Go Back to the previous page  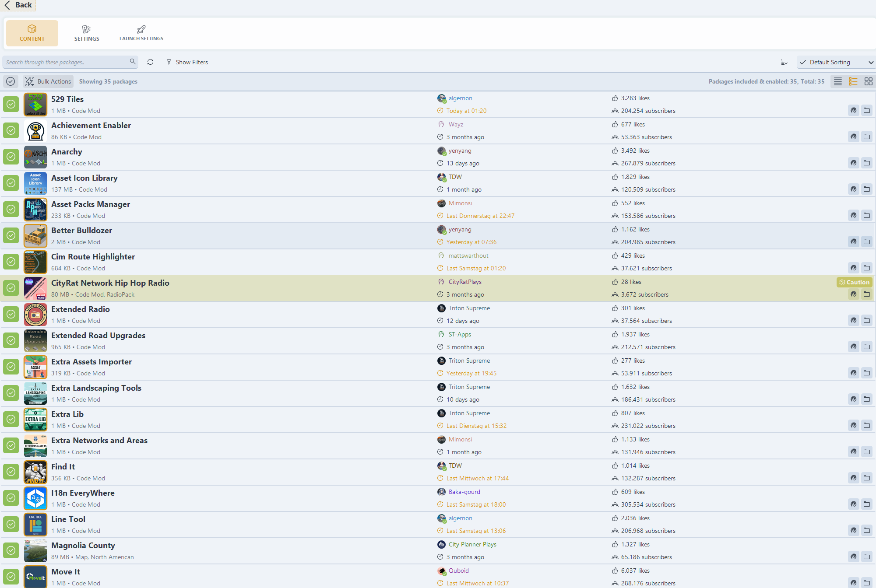click(18, 5)
